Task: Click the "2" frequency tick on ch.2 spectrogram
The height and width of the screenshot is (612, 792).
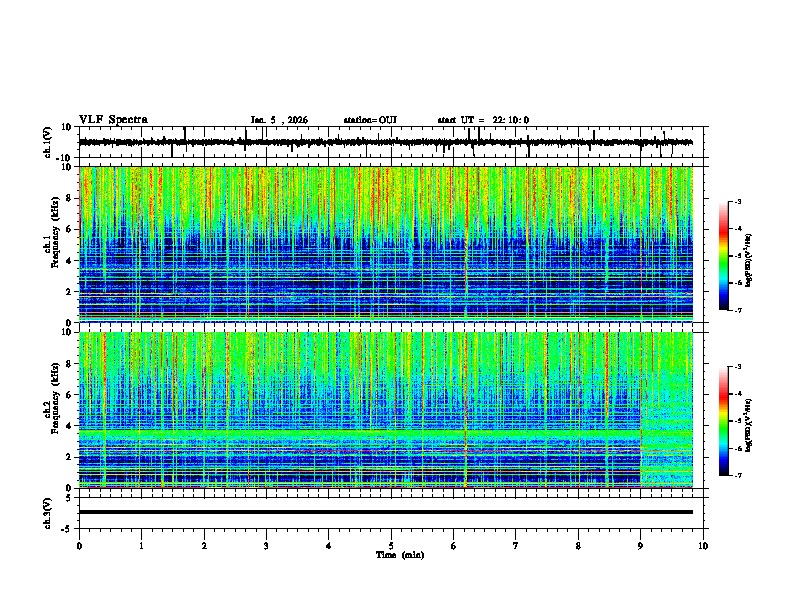Action: [x=69, y=457]
